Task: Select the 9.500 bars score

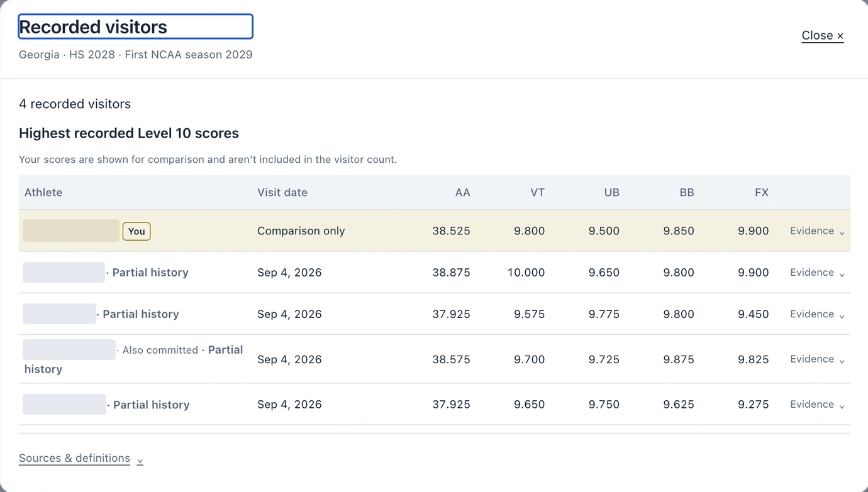Action: click(x=604, y=231)
